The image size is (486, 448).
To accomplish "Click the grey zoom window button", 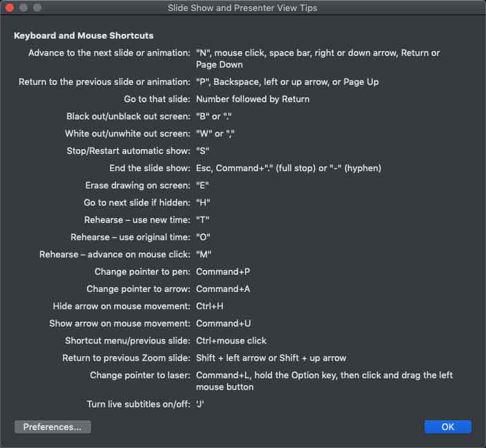I will coord(37,8).
